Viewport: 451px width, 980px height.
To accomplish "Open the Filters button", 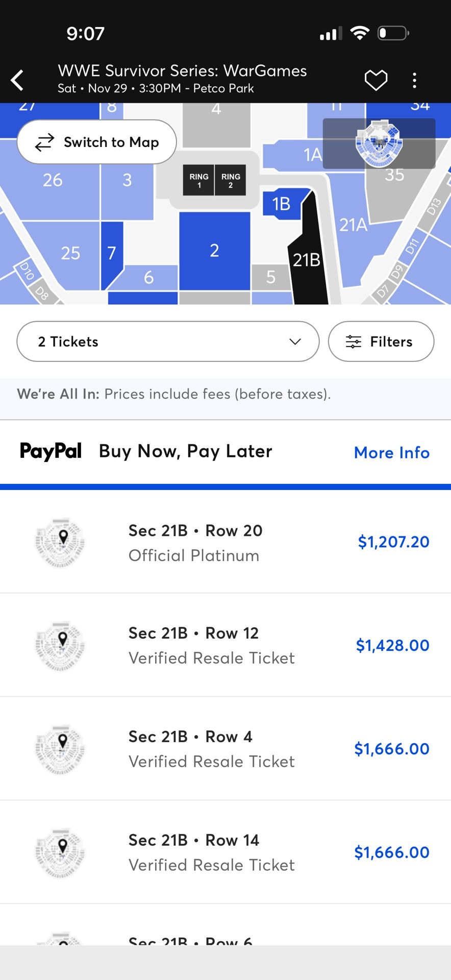I will [381, 341].
